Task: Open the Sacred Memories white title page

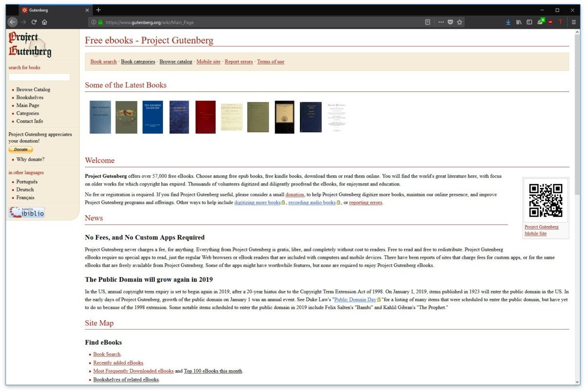Action: click(337, 117)
